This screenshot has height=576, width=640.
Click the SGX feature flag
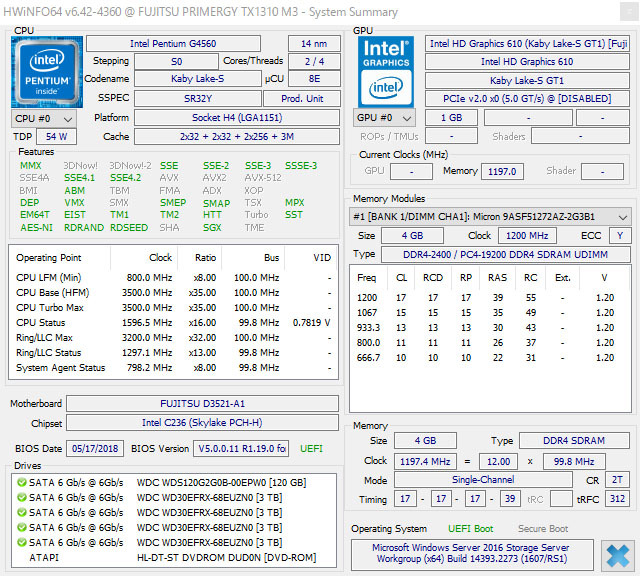(x=212, y=228)
